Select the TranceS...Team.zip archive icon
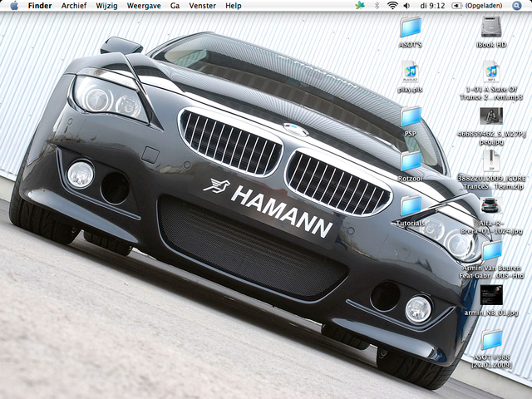 point(491,161)
